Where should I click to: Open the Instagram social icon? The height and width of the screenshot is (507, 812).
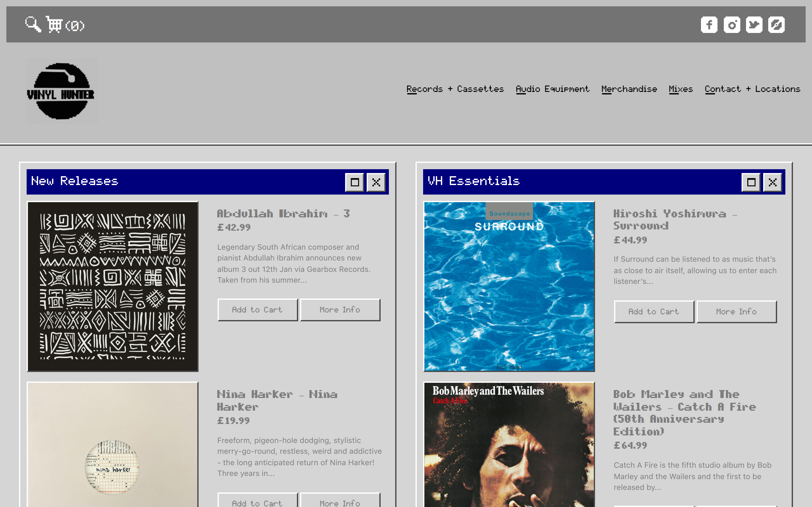(x=731, y=25)
